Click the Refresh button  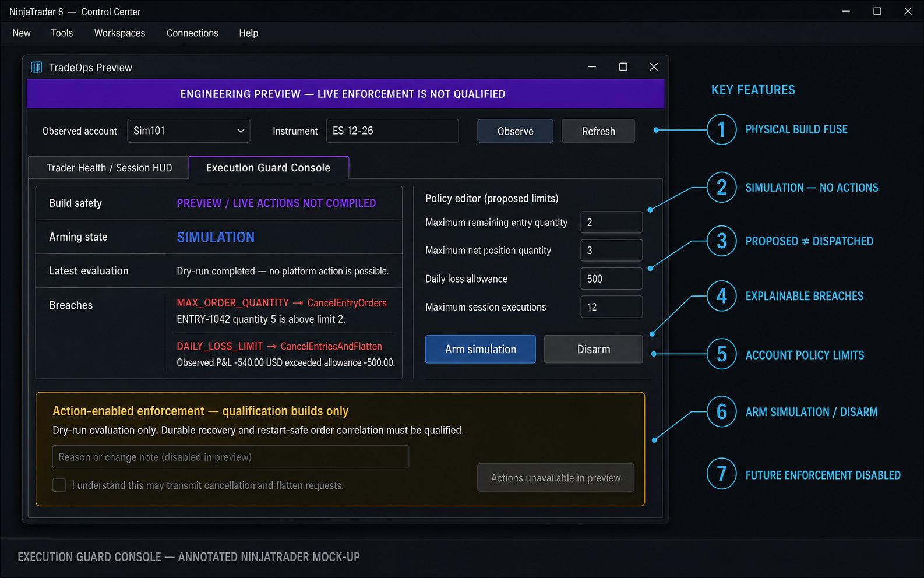coord(598,131)
